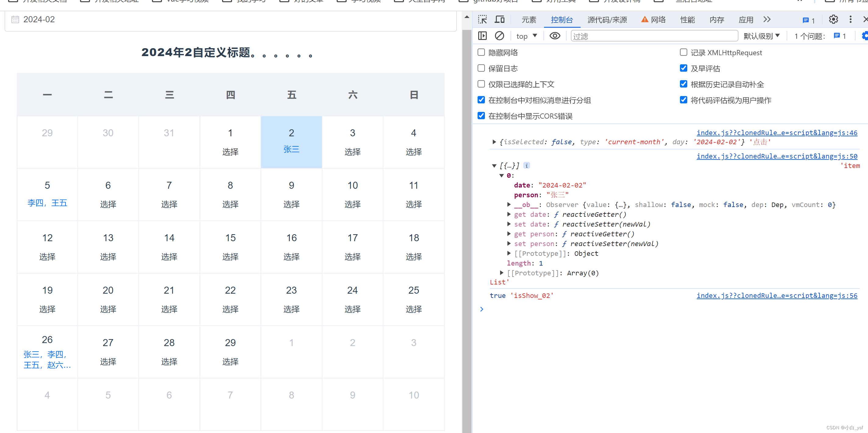Click the date: "2024-02-02" property row
Screen dimensions: 868x433
(x=550, y=185)
